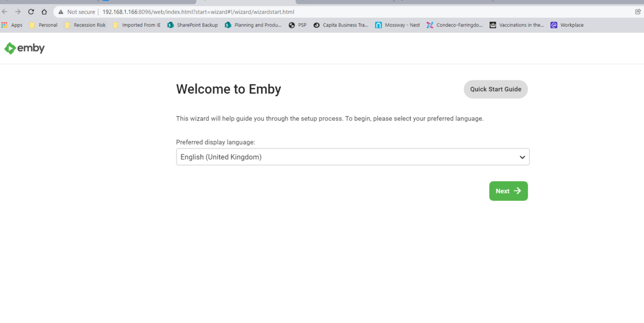Viewport: 644px width, 323px height.
Task: Click the green Next button
Action: pos(508,191)
